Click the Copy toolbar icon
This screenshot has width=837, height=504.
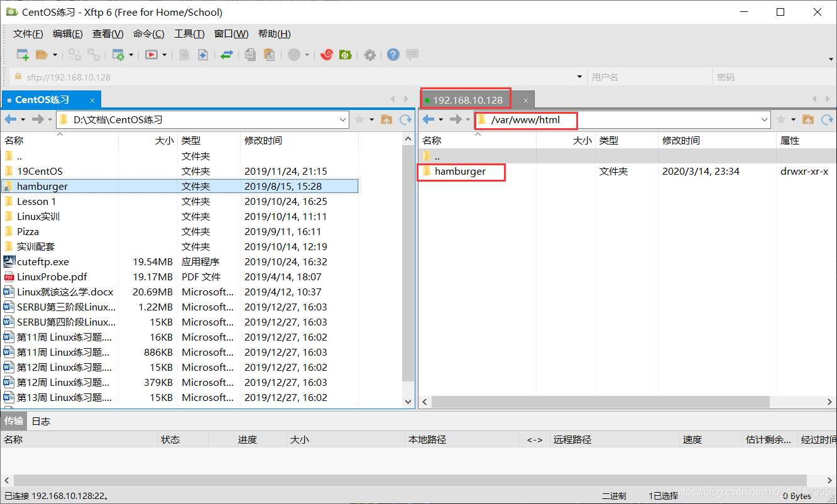pos(250,55)
